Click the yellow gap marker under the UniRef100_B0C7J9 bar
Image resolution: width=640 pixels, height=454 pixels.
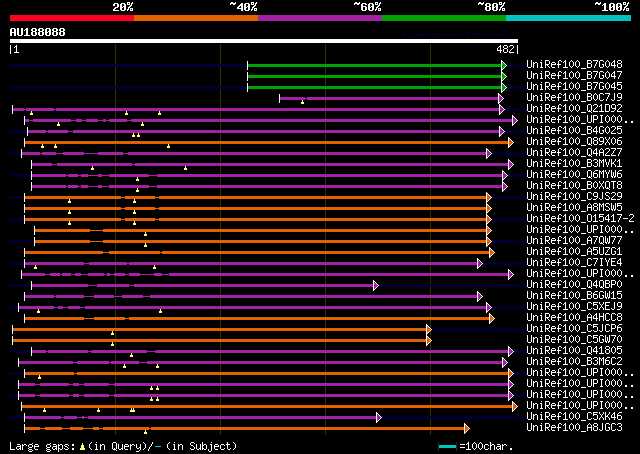(x=302, y=102)
